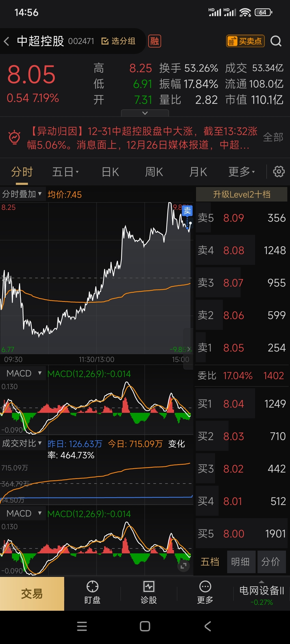Image resolution: width=290 pixels, height=644 pixels.
Task: Tap the fullscreen expand icon on chart
Action: tap(184, 566)
